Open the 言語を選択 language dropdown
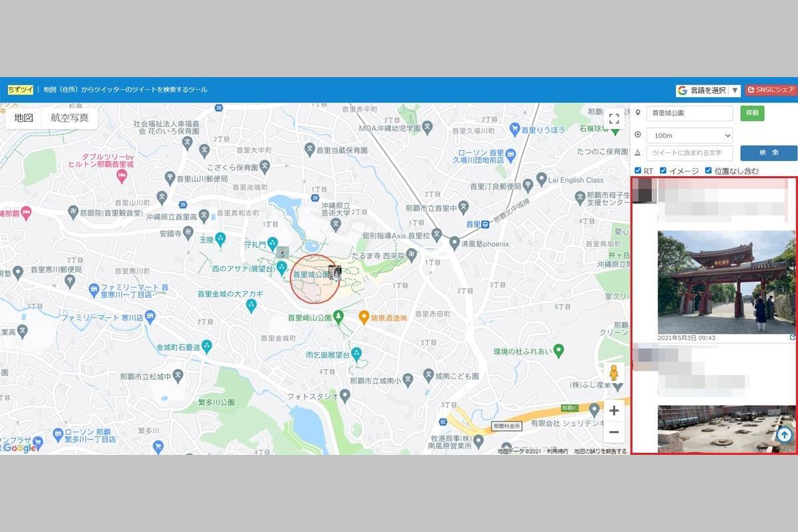Viewport: 798px width, 532px height. coord(708,90)
